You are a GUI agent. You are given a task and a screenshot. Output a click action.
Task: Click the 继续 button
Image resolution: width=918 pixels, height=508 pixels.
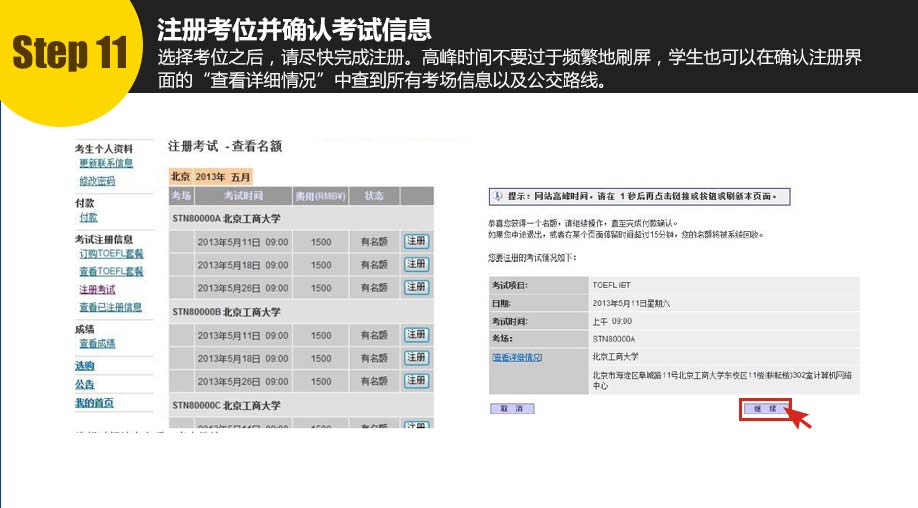pos(765,409)
